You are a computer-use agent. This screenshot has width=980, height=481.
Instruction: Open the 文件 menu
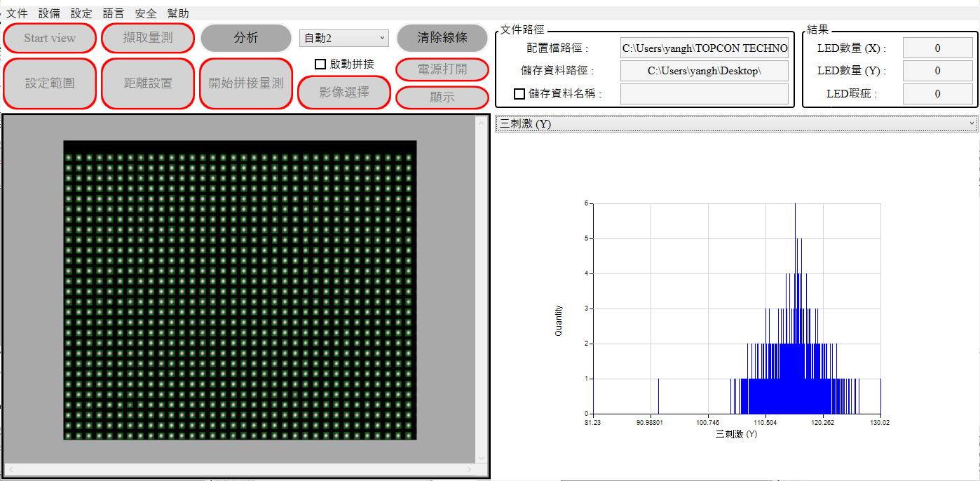pyautogui.click(x=17, y=13)
